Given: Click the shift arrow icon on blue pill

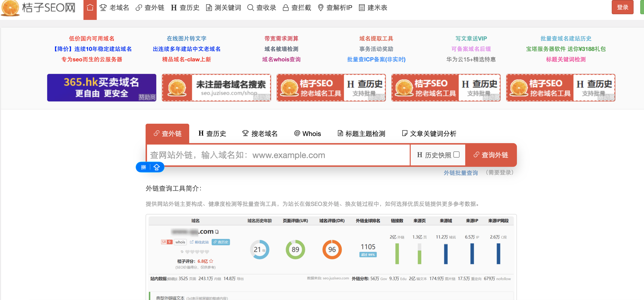Looking at the screenshot, I should [x=156, y=167].
